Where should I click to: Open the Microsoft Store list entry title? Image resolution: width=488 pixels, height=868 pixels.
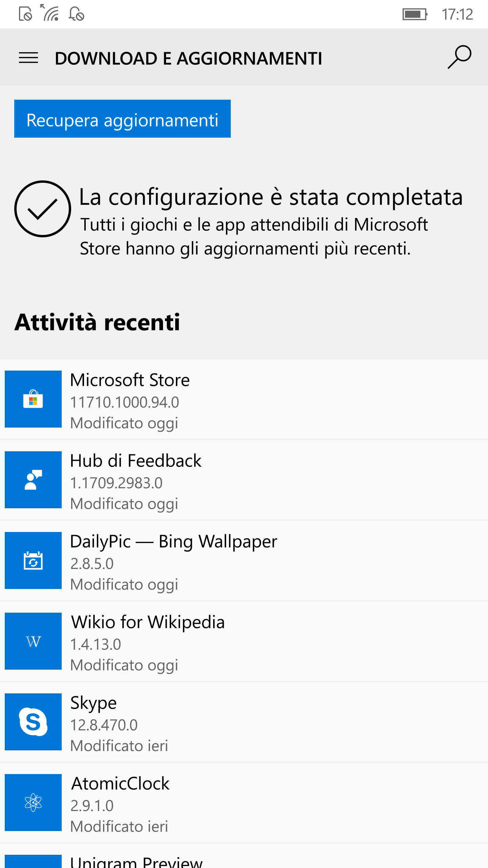click(130, 380)
